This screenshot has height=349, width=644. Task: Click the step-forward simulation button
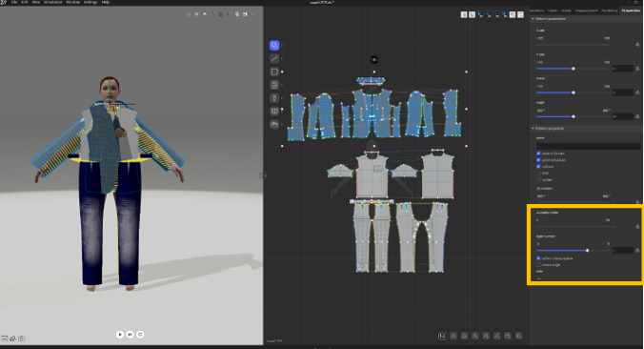click(x=130, y=335)
